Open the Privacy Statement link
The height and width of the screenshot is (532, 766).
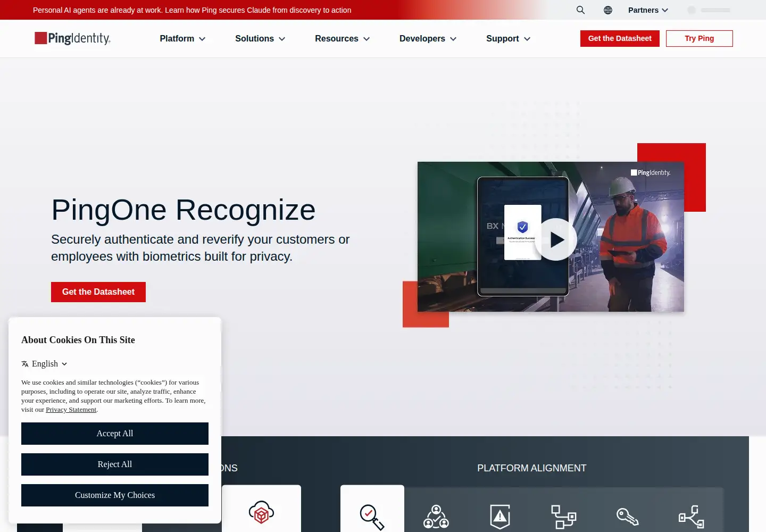71,410
